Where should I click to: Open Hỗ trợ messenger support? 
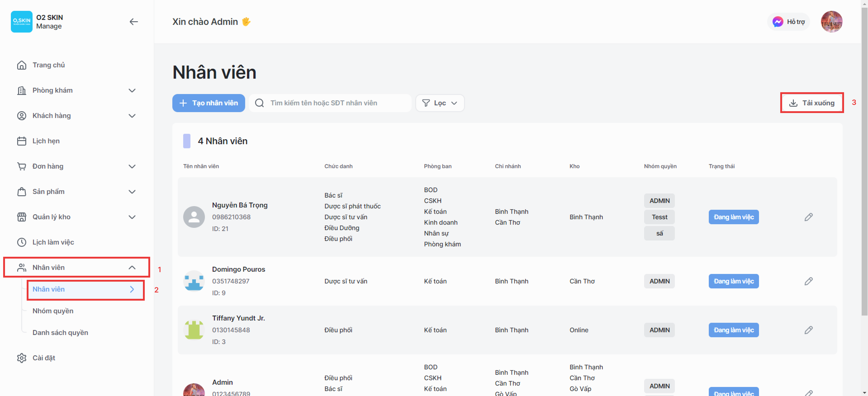(788, 22)
